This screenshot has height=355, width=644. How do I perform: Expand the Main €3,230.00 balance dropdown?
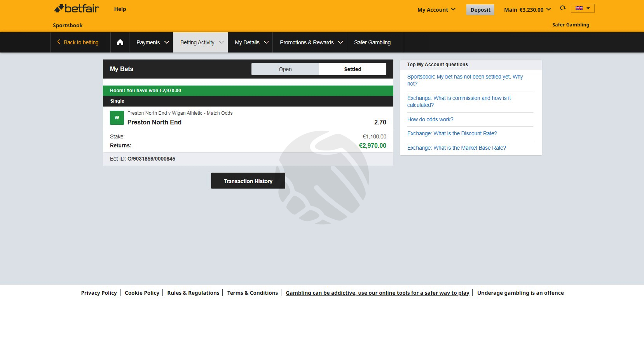click(527, 10)
